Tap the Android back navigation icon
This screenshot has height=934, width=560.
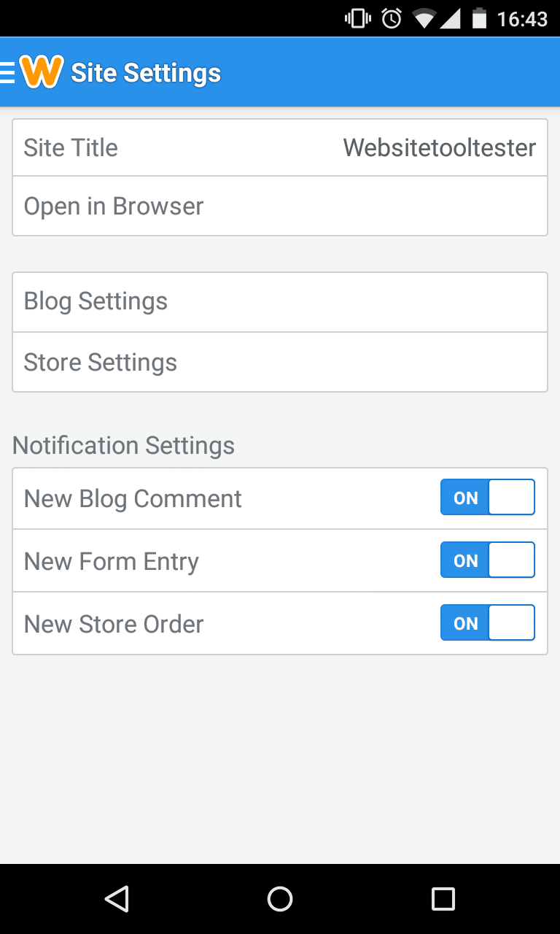coord(117,898)
